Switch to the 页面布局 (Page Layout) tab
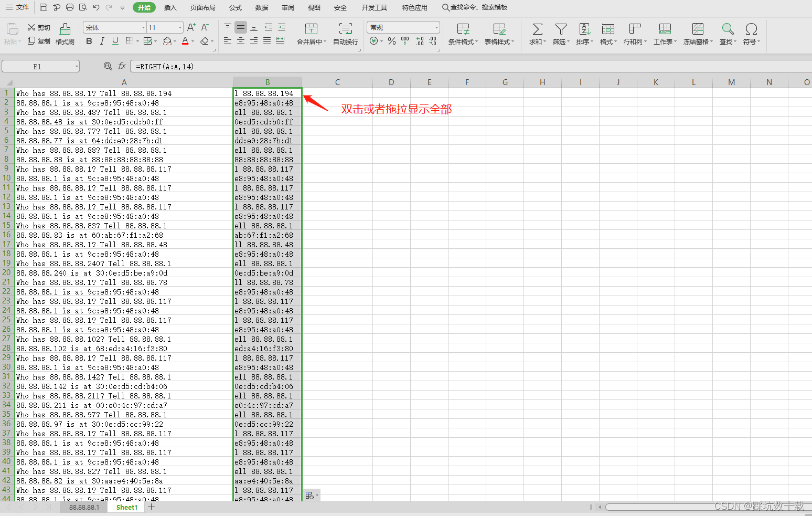 point(202,7)
